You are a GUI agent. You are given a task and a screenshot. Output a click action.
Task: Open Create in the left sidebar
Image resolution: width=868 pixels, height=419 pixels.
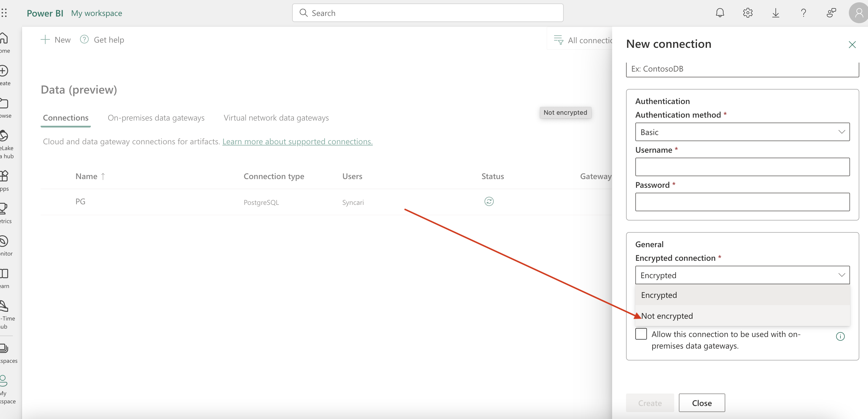click(x=5, y=75)
